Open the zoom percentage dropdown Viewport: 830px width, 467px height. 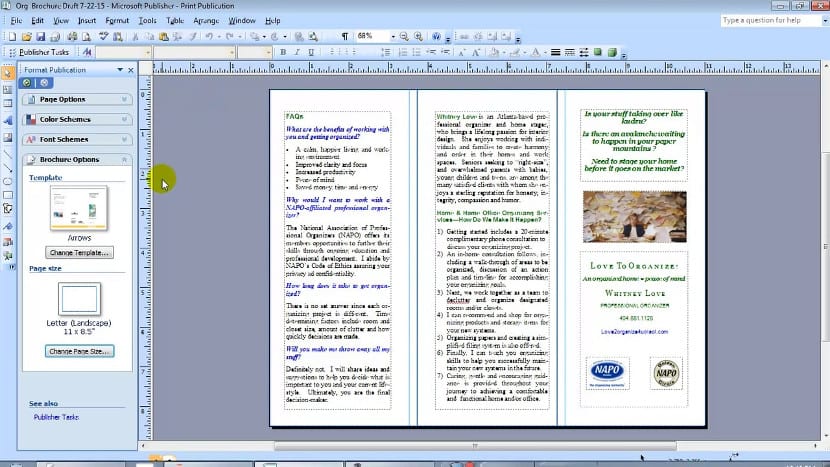tap(393, 37)
